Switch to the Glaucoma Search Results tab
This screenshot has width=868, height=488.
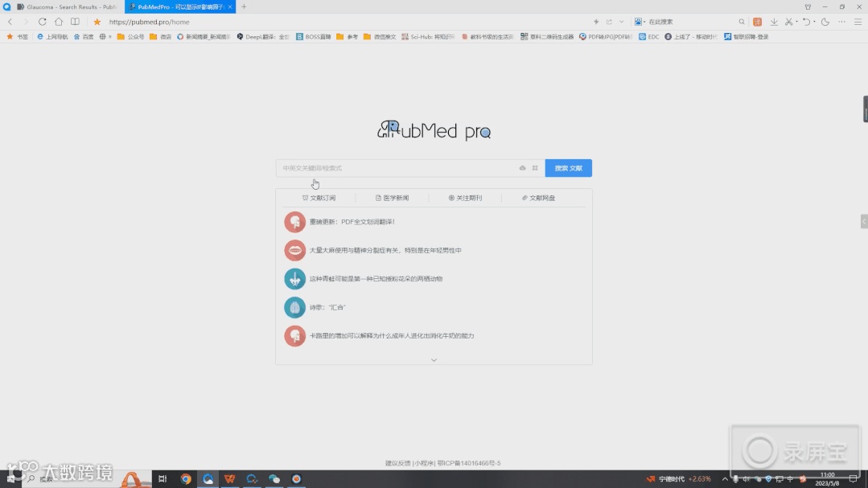(x=67, y=6)
